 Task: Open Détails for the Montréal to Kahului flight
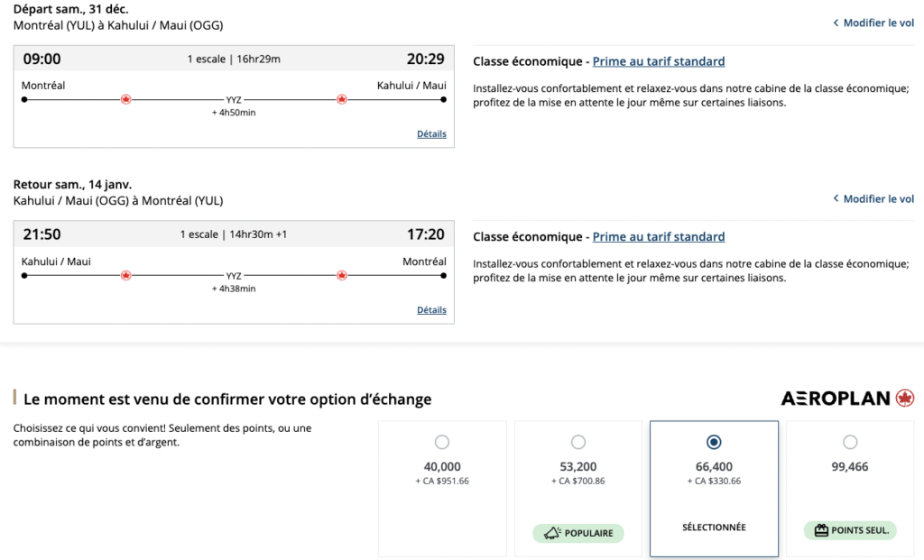pyautogui.click(x=431, y=134)
